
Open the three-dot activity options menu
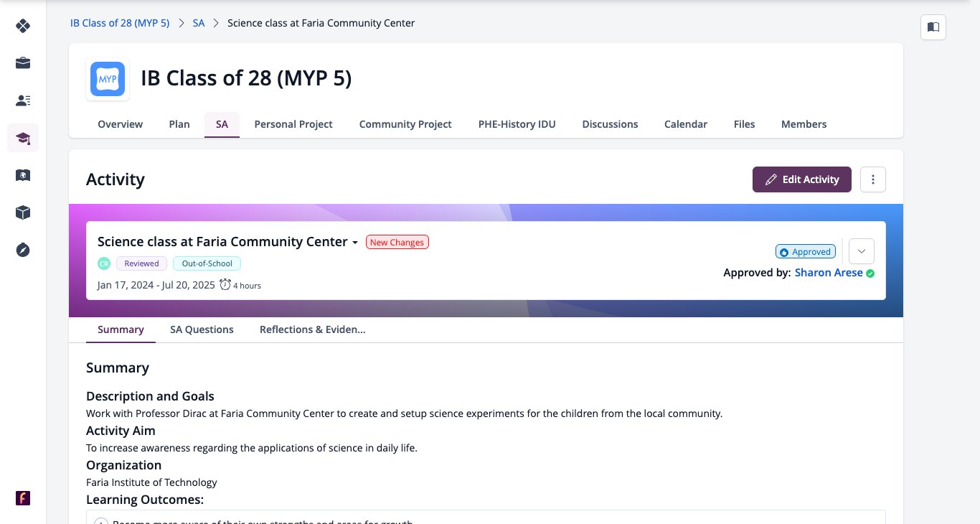(873, 179)
